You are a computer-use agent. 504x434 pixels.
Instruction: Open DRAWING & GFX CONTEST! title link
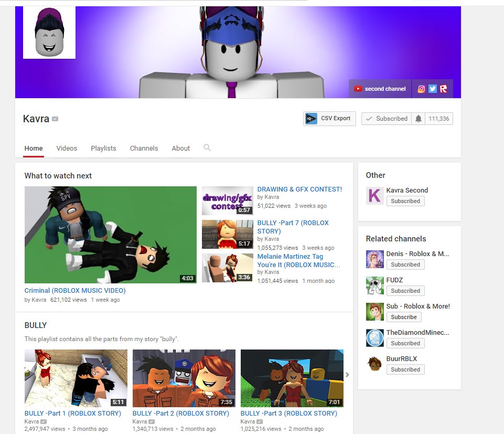pos(299,189)
